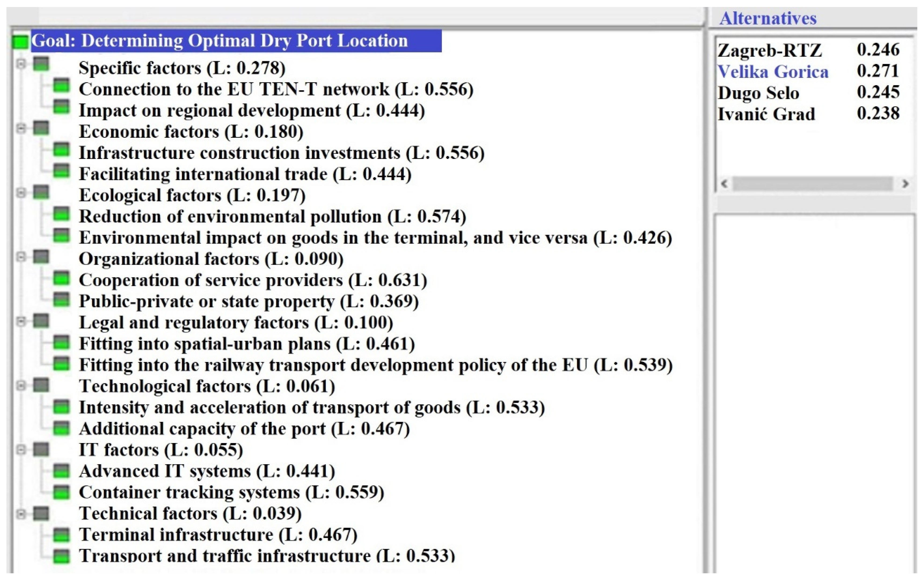Click green icon beside Advanced IT systems
Screen dimensions: 924x580
(61, 470)
